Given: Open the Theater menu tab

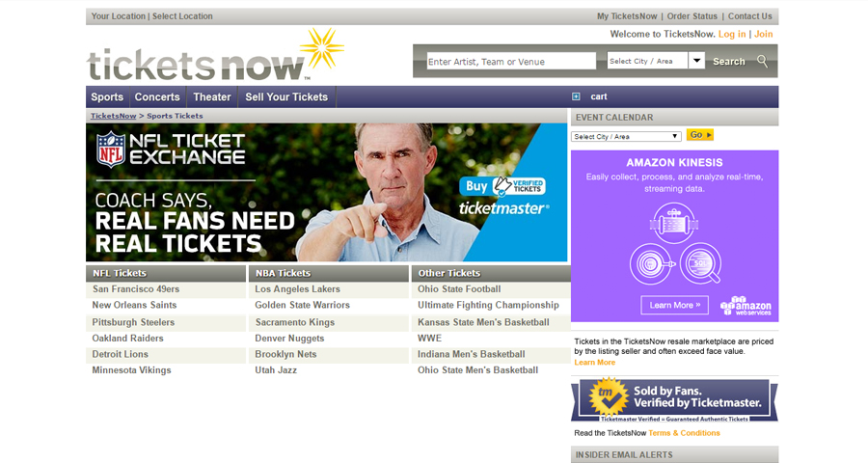Looking at the screenshot, I should click(x=212, y=96).
